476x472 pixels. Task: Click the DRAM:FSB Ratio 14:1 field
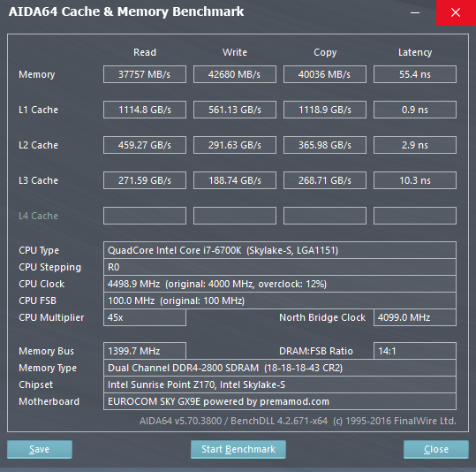[415, 351]
